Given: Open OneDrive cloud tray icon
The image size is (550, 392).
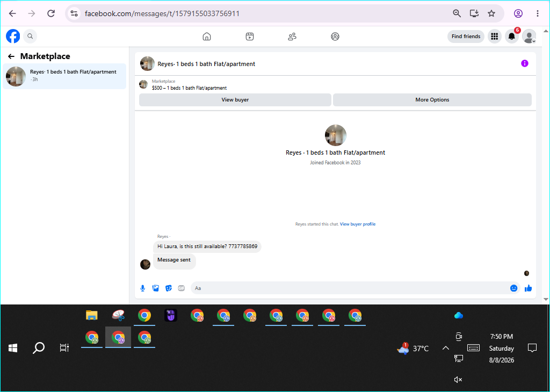Looking at the screenshot, I should (459, 316).
